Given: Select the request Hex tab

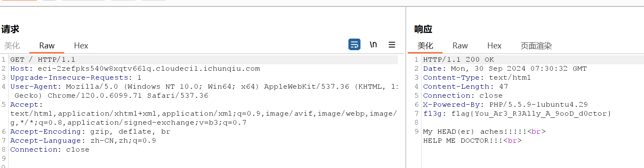Looking at the screenshot, I should [x=81, y=45].
